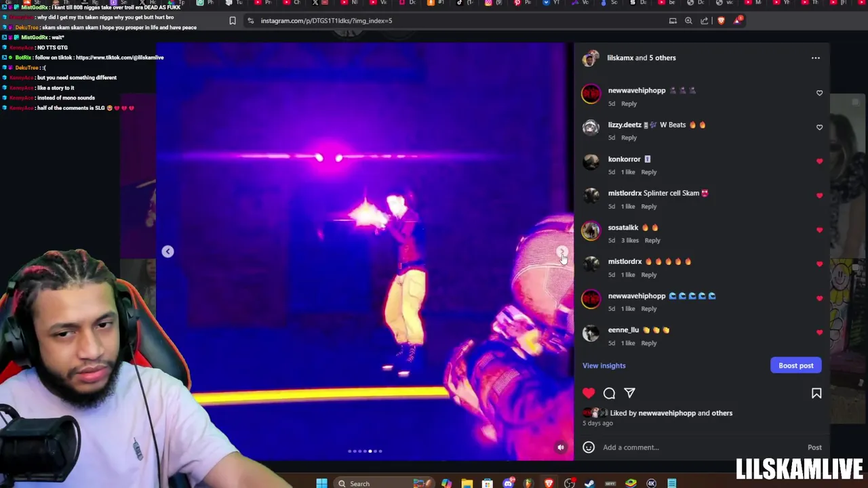
Task: Click the Boost post button
Action: (x=796, y=365)
